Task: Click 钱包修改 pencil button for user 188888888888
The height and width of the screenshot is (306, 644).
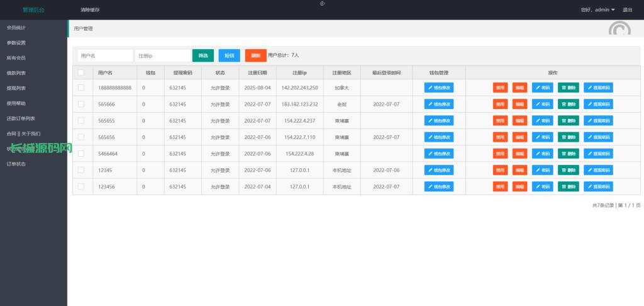Action: click(x=439, y=88)
